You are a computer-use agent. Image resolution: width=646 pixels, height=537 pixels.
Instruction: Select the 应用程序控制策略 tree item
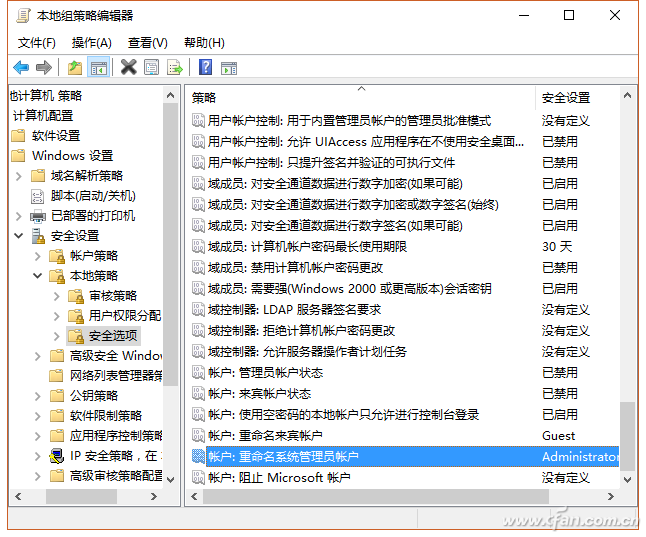pos(116,436)
